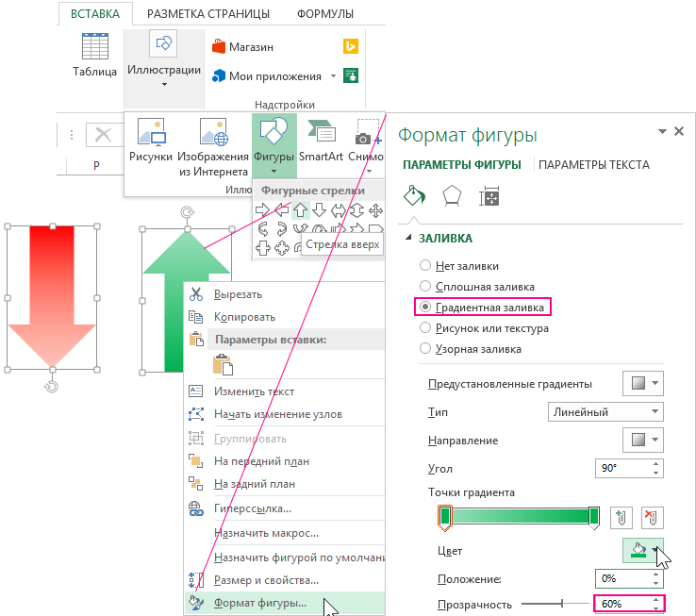The image size is (696, 616).
Task: Choose Размер и свойства... menu item
Action: 284,580
